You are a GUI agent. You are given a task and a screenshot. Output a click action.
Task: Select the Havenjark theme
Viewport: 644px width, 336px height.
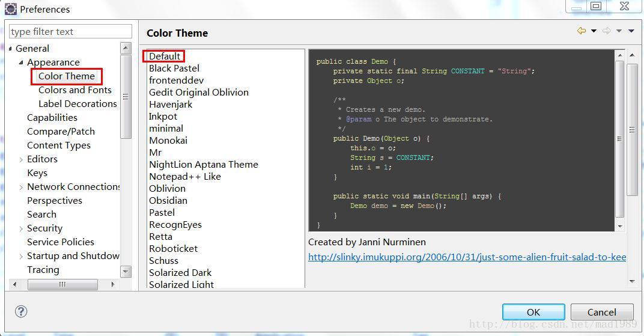pyautogui.click(x=171, y=105)
